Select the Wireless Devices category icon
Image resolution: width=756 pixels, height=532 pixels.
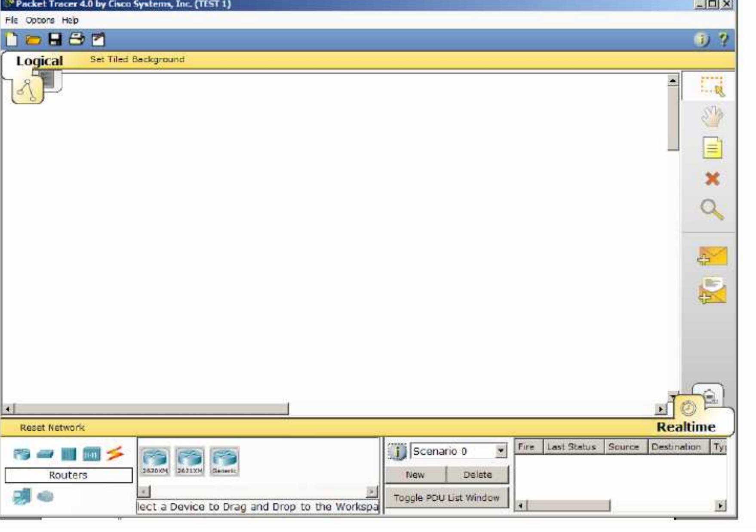[92, 454]
